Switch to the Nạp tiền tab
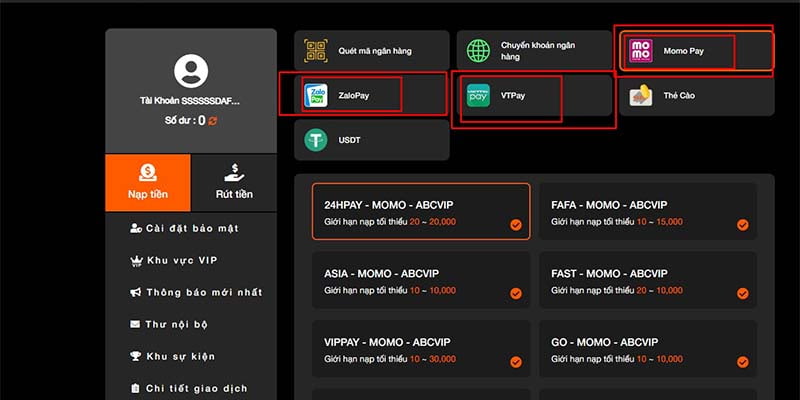800x400 pixels. 147,183
